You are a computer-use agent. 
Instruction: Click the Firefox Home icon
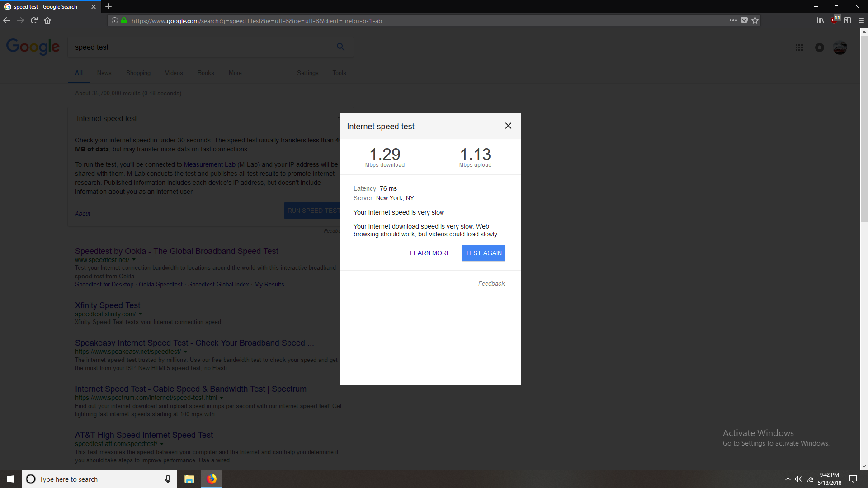(x=47, y=20)
